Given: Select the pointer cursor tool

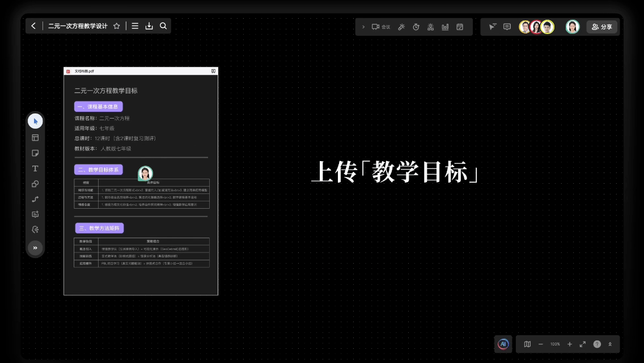Looking at the screenshot, I should coord(35,121).
